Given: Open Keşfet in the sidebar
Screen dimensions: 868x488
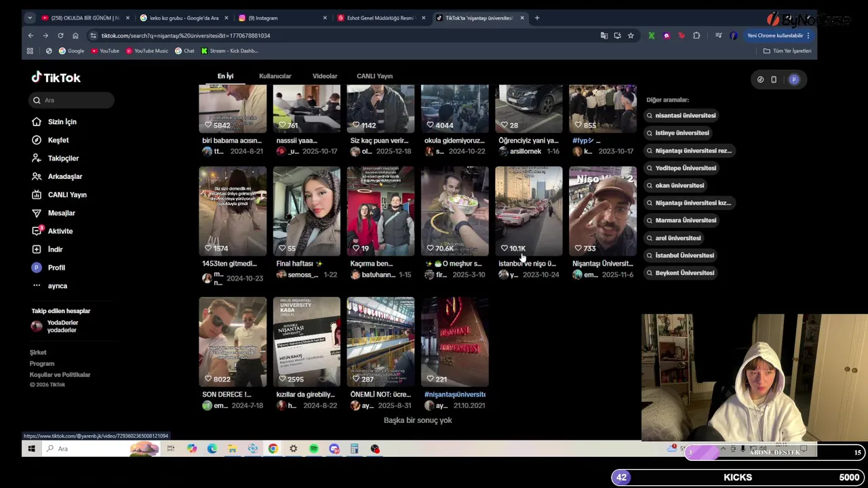Looking at the screenshot, I should [x=50, y=140].
